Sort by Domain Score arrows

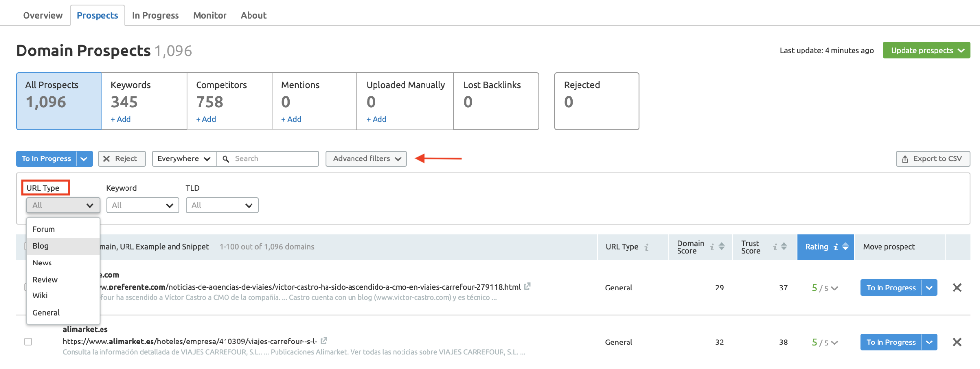(721, 247)
